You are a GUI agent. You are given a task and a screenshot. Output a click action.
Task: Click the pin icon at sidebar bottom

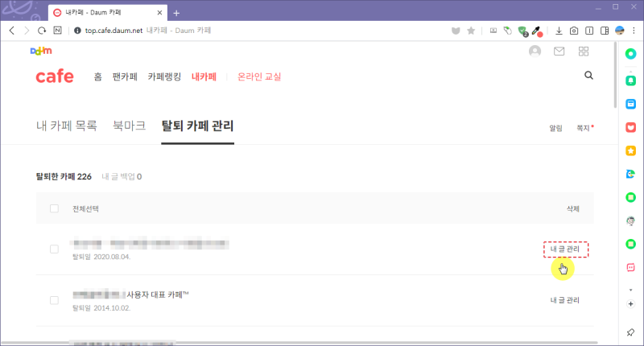[x=630, y=332]
